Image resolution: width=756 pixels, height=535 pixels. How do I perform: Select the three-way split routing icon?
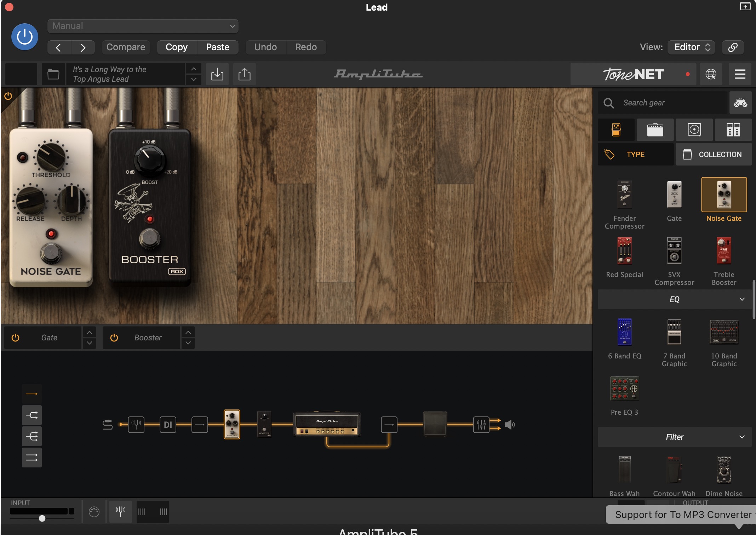32,436
